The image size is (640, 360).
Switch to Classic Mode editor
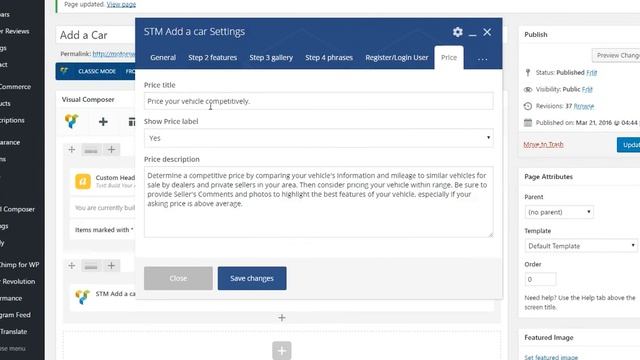click(97, 71)
